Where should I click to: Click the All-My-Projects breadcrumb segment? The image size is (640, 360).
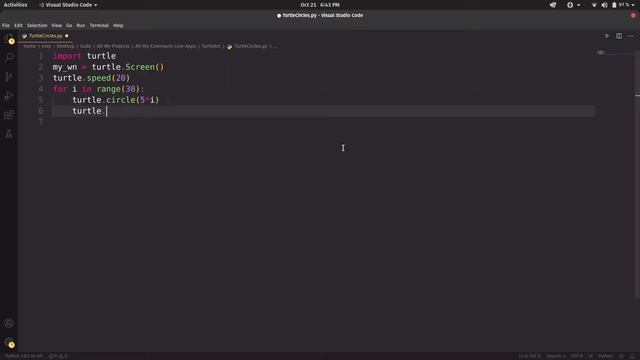point(113,47)
